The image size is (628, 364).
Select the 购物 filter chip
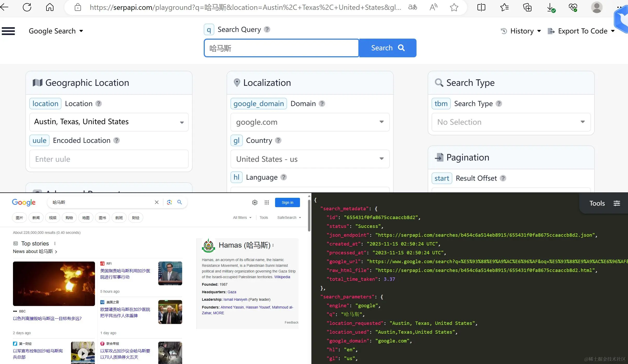tap(69, 218)
